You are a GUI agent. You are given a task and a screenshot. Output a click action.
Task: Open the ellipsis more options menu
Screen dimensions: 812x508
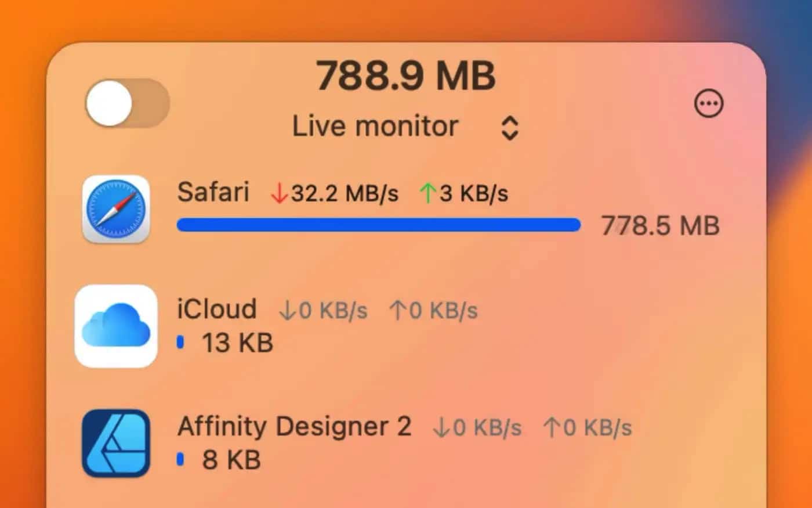point(708,104)
